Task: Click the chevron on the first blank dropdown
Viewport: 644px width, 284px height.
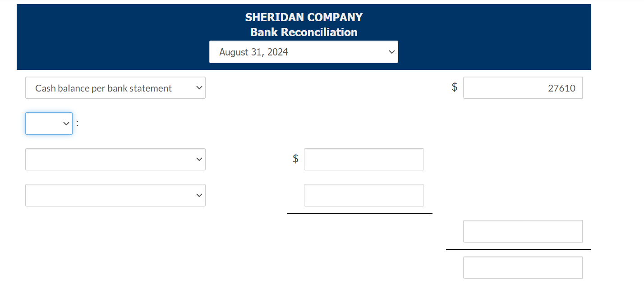Action: (199, 159)
